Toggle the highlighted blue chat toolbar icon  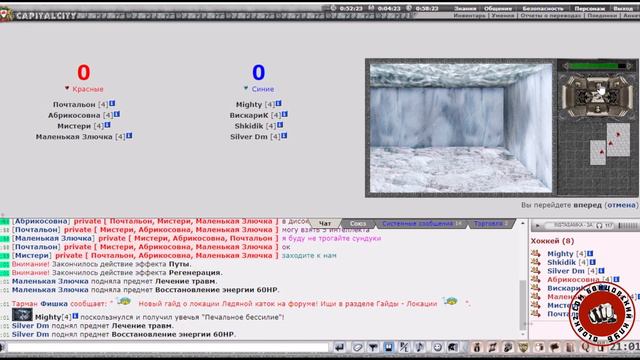[388, 347]
